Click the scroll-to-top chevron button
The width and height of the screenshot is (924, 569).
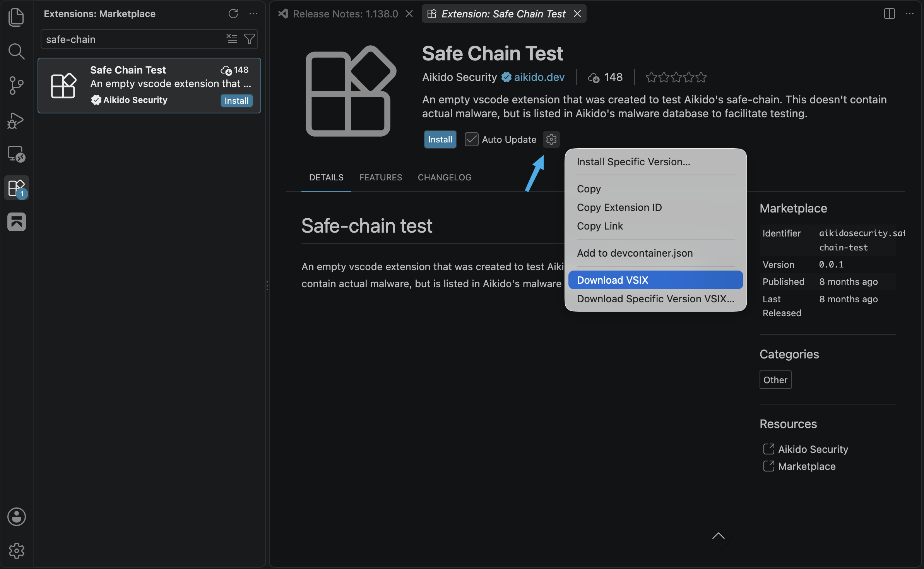tap(719, 536)
